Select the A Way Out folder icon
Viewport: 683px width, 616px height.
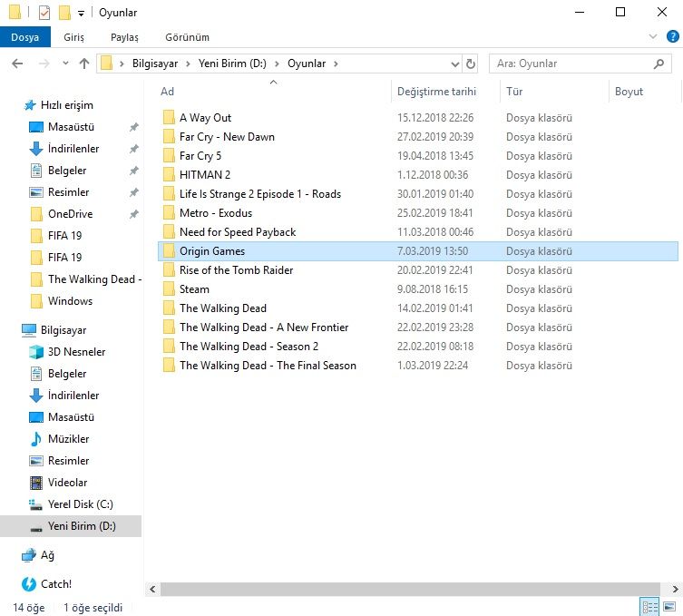[169, 118]
